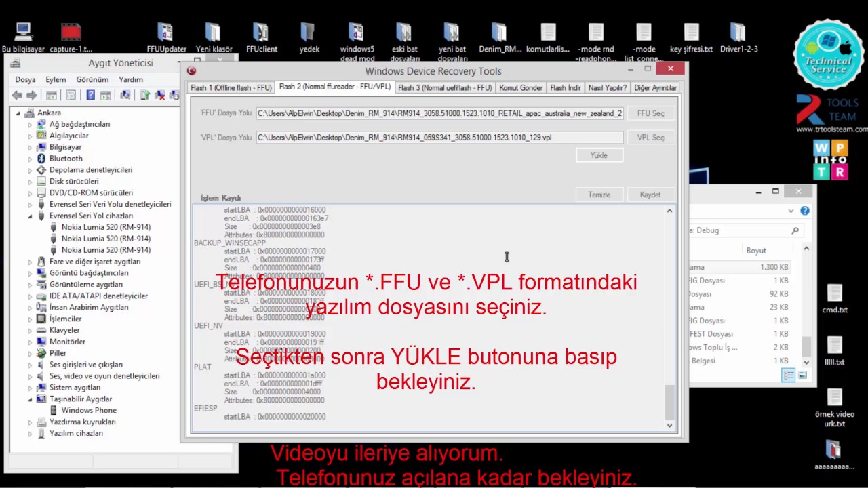Image resolution: width=868 pixels, height=488 pixels.
Task: Click the red X Uninstall device toolbar icon
Action: (160, 96)
